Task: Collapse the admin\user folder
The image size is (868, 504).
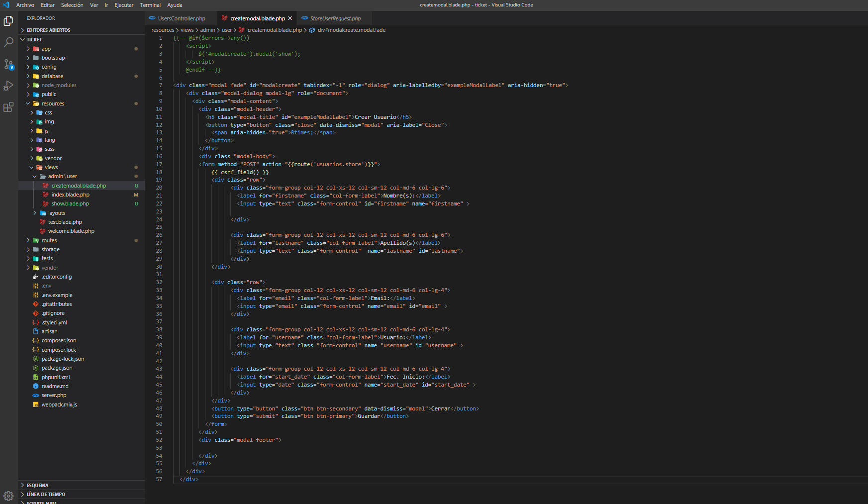Action: pyautogui.click(x=35, y=176)
